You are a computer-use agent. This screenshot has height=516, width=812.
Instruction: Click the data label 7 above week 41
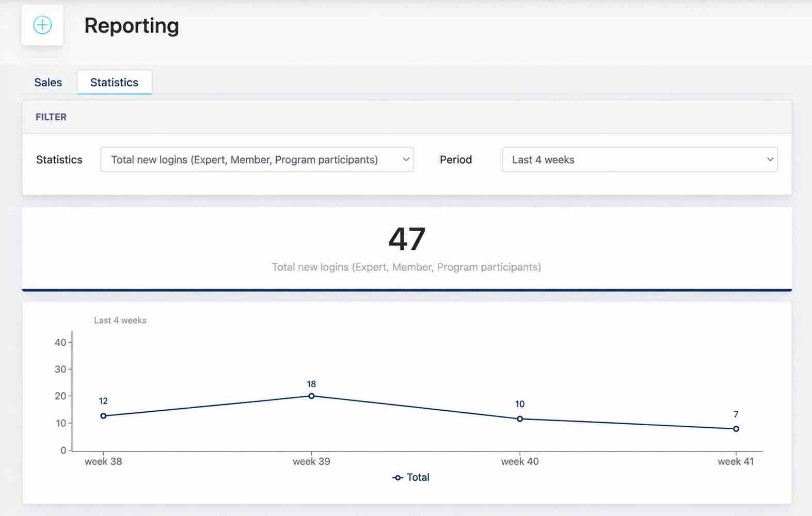pos(736,414)
